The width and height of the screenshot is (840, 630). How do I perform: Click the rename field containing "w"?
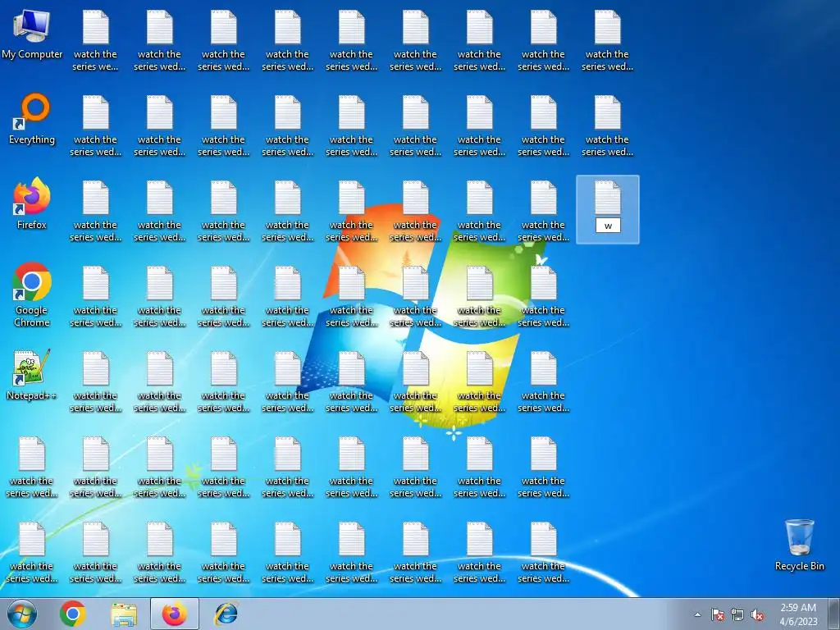tap(608, 226)
